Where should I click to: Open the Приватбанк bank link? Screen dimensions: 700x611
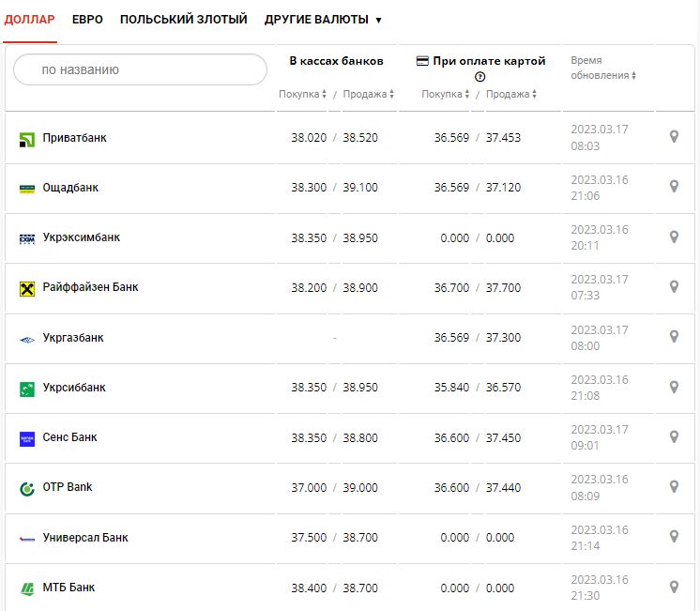coord(75,138)
